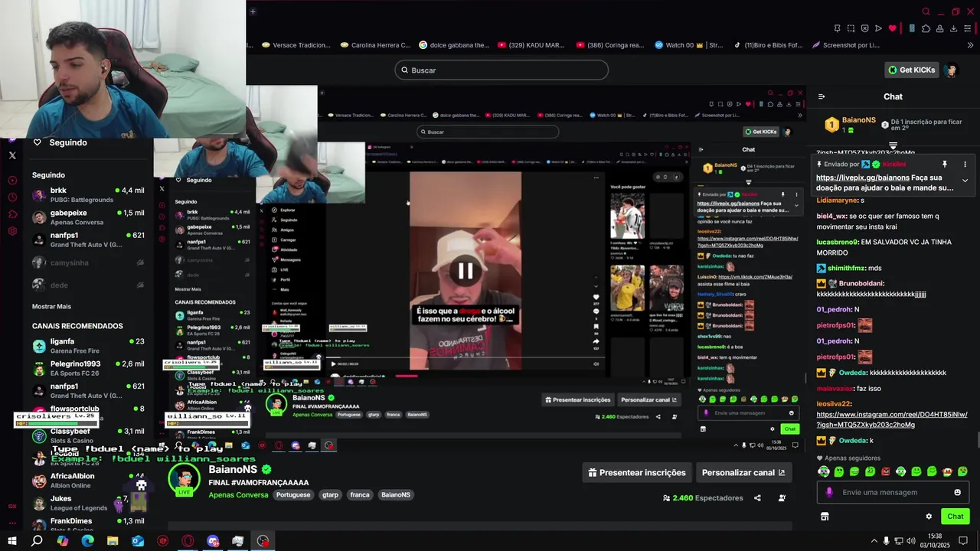Click Apenas Conversa category link

[238, 495]
